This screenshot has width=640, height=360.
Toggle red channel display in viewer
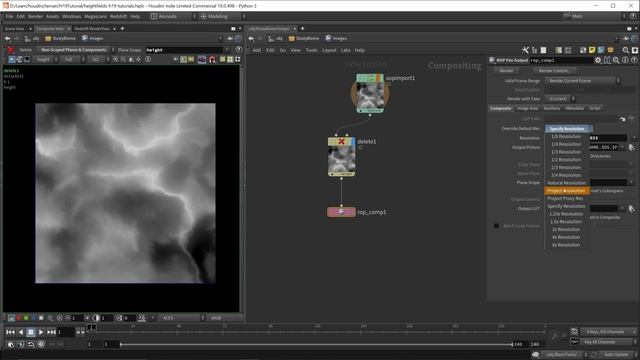click(x=18, y=318)
